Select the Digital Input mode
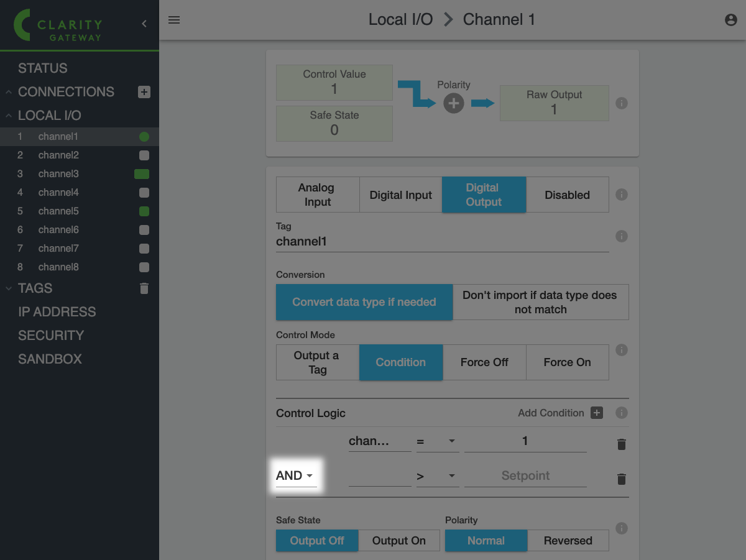This screenshot has height=560, width=746. point(400,195)
